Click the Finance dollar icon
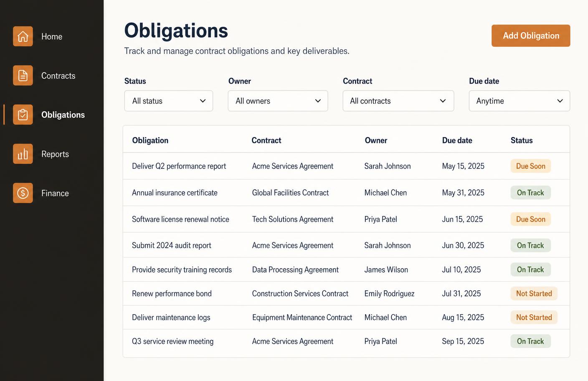The height and width of the screenshot is (381, 588). pyautogui.click(x=23, y=193)
